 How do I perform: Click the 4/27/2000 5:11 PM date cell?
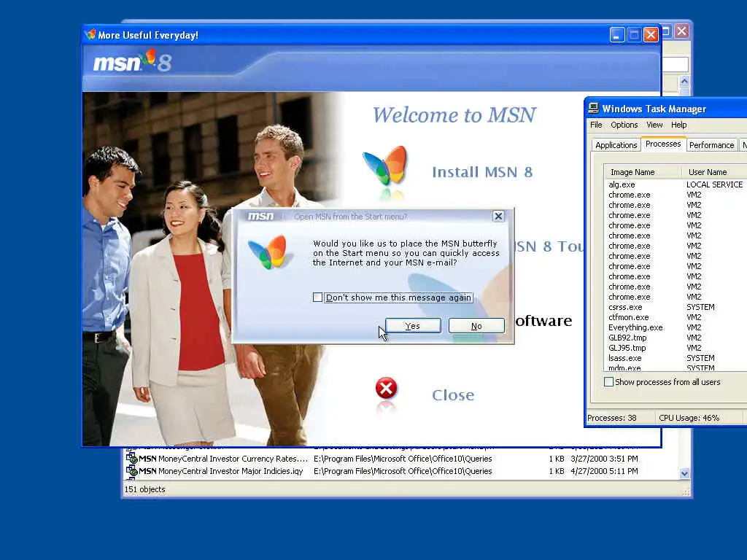(x=604, y=471)
